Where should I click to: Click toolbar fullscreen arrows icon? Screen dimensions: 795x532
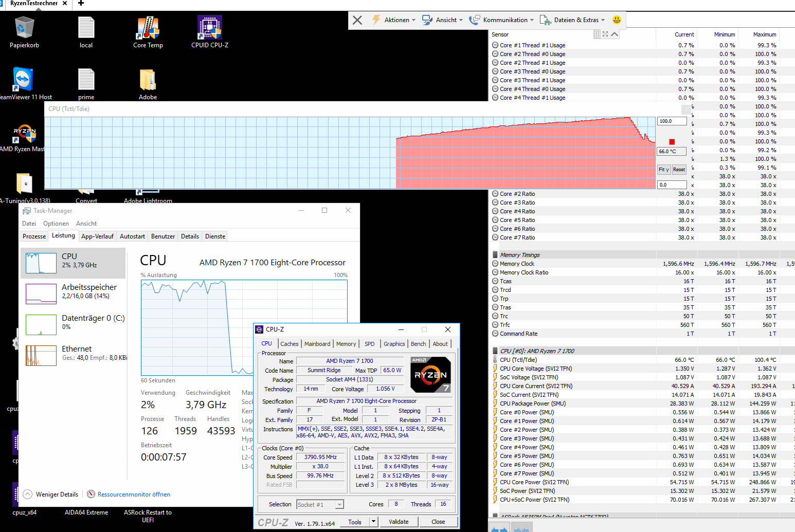tap(605, 34)
